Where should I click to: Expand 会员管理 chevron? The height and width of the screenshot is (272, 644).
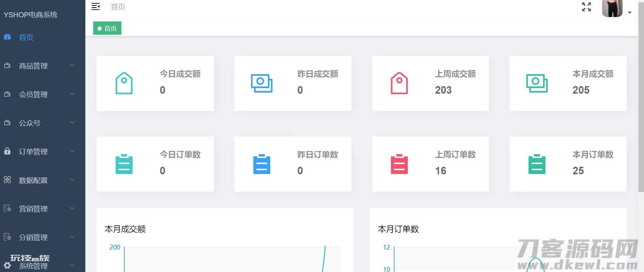click(x=72, y=94)
